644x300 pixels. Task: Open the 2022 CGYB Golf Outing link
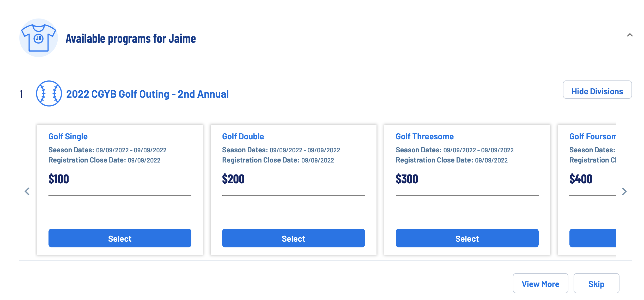[147, 94]
